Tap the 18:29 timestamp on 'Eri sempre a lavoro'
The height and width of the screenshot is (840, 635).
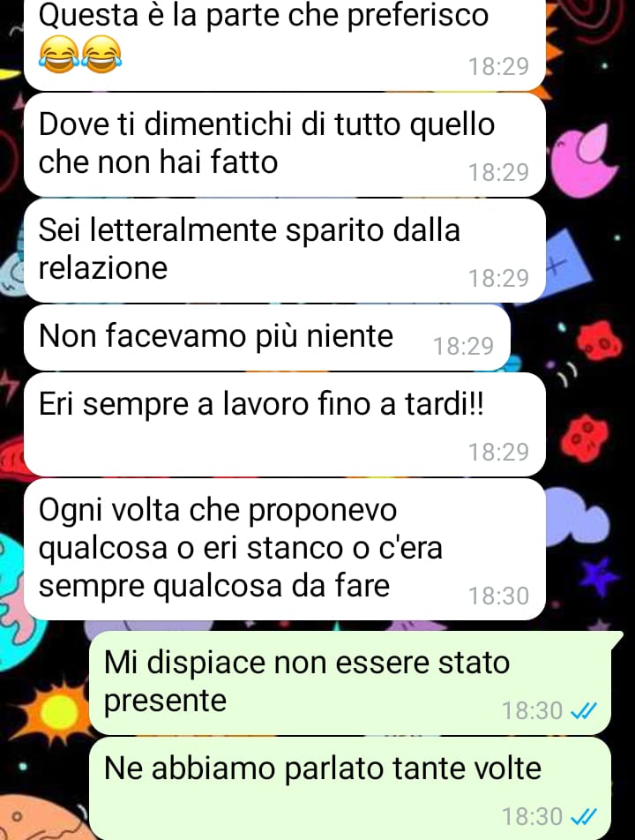pyautogui.click(x=498, y=452)
